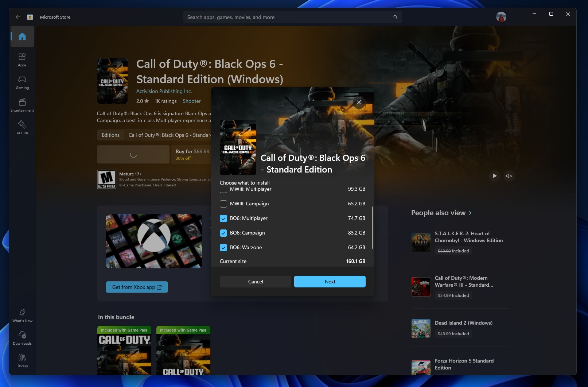Open the Entertainment section in sidebar
This screenshot has width=588, height=387.
point(22,105)
